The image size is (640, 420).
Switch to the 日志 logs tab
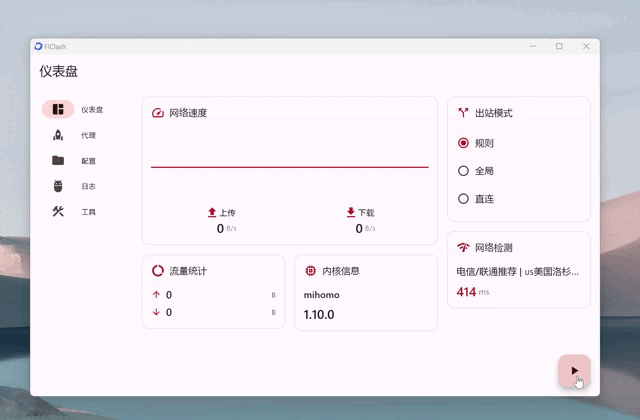[x=88, y=186]
